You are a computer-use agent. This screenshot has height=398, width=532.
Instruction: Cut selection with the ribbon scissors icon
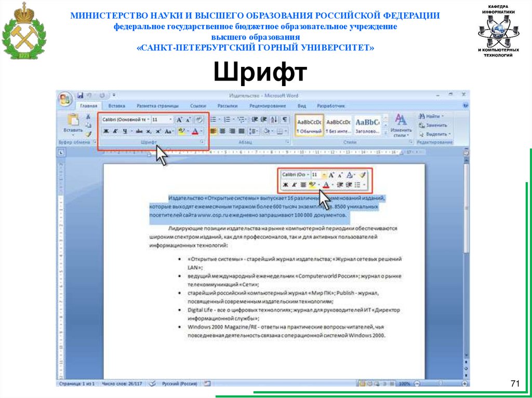coord(88,116)
